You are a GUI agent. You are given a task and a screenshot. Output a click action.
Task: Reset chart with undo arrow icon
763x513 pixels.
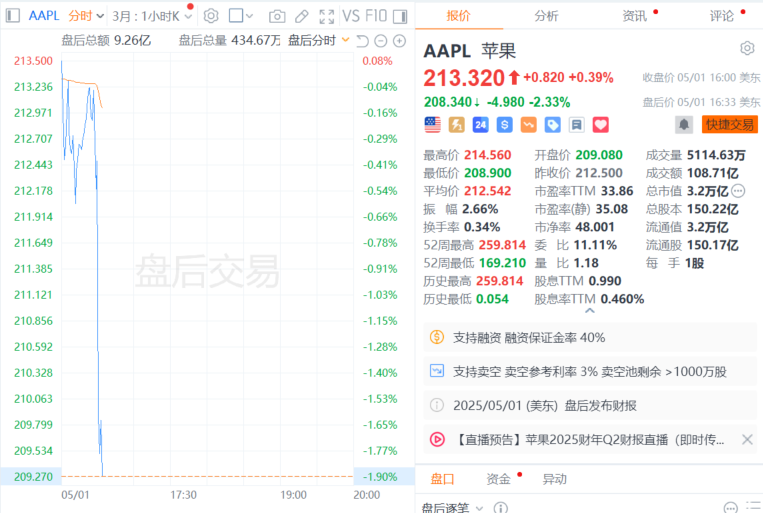[362, 40]
